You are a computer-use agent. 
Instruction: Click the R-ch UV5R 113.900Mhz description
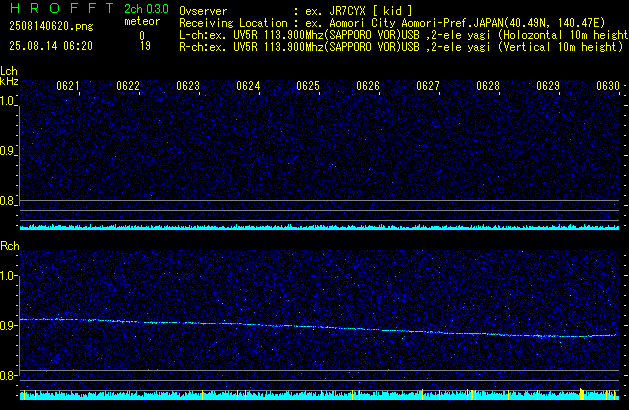[x=401, y=47]
